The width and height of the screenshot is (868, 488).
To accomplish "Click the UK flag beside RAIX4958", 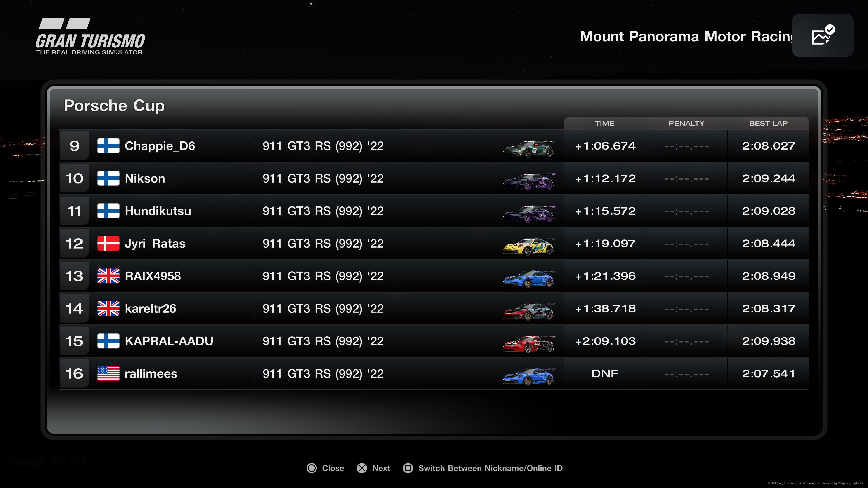I will click(x=108, y=276).
